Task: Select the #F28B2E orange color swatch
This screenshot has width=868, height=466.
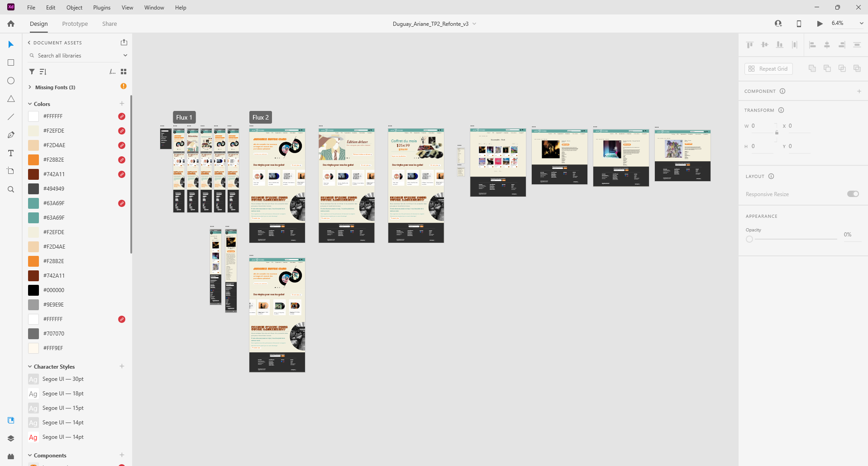Action: pyautogui.click(x=33, y=160)
